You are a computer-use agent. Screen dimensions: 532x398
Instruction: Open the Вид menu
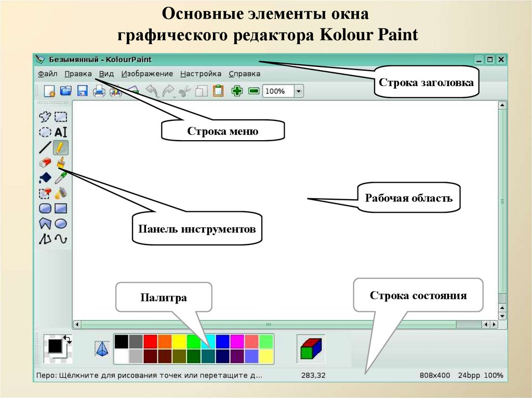(x=106, y=74)
